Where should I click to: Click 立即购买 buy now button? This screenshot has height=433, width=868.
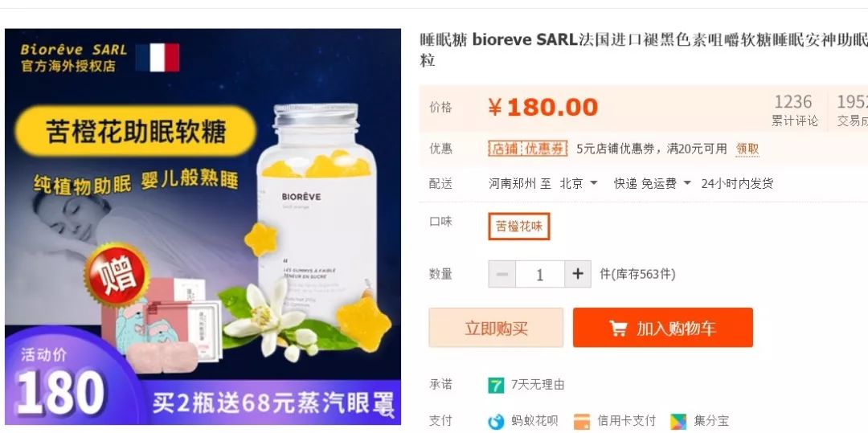point(496,328)
